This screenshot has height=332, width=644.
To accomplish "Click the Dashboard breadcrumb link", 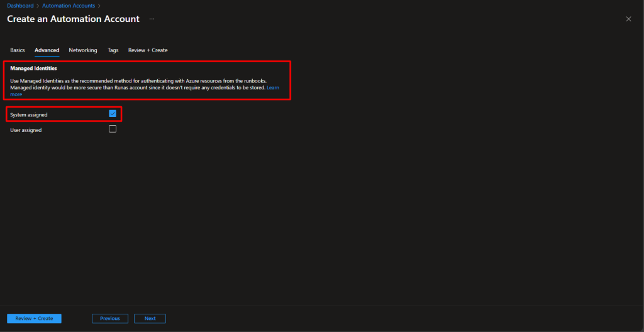I will pyautogui.click(x=20, y=6).
